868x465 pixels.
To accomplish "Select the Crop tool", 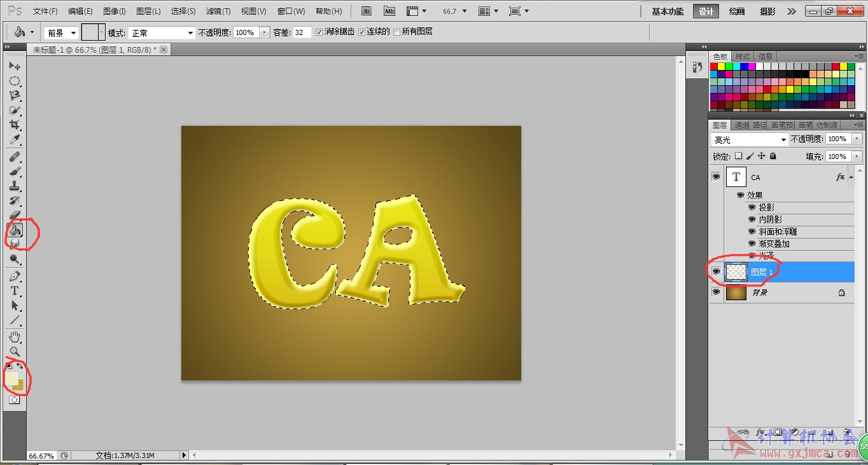I will (15, 125).
